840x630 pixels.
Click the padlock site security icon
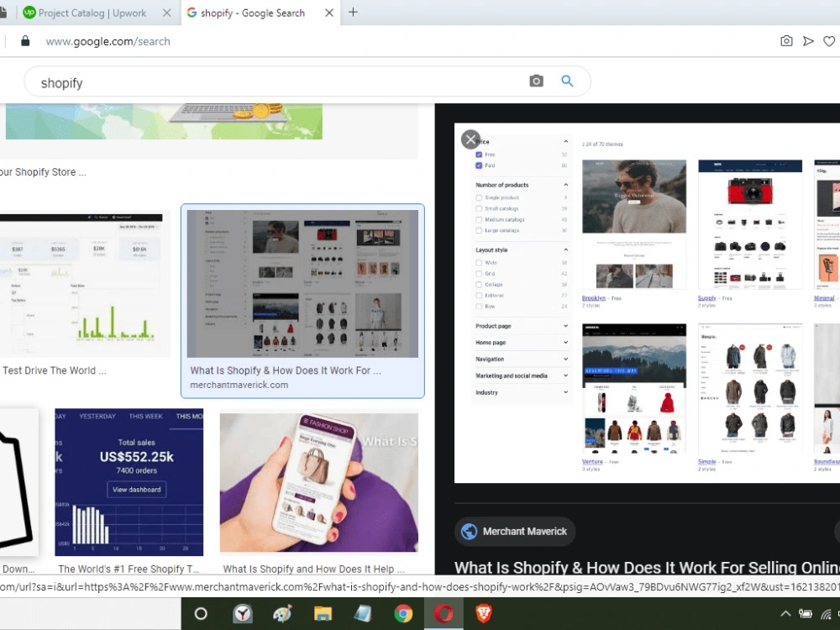tap(24, 41)
